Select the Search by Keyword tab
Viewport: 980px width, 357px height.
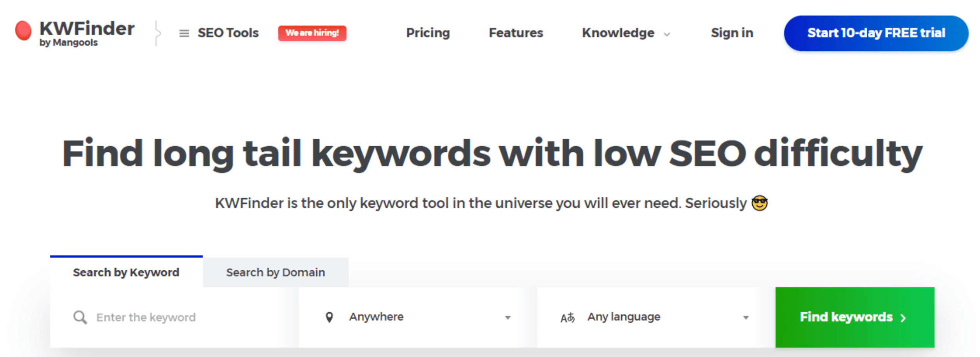(x=126, y=272)
